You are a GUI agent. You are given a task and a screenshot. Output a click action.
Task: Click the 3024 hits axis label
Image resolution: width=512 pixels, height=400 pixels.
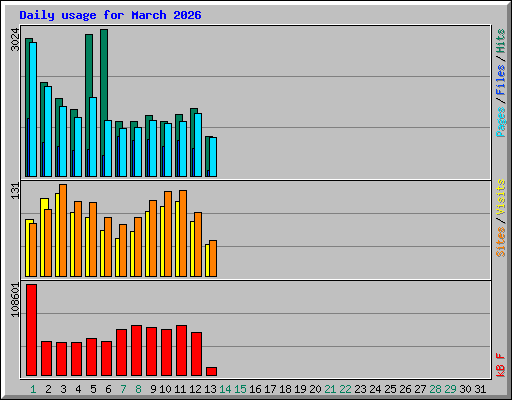coord(15,40)
